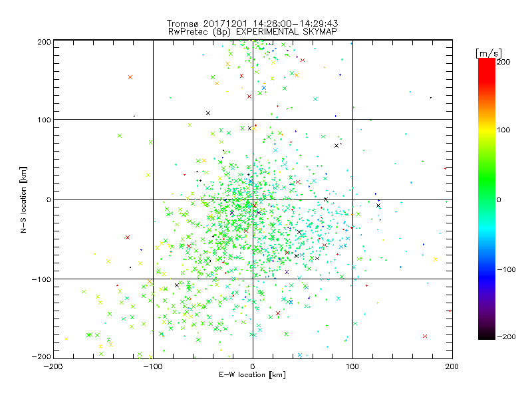This screenshot has width=532, height=399.
Task: Click the y-axis tick label '100'
Action: (x=44, y=120)
